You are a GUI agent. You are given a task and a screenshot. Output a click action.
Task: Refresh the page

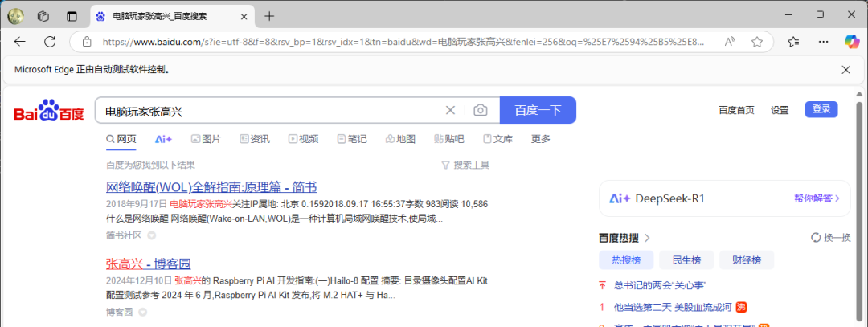point(50,42)
